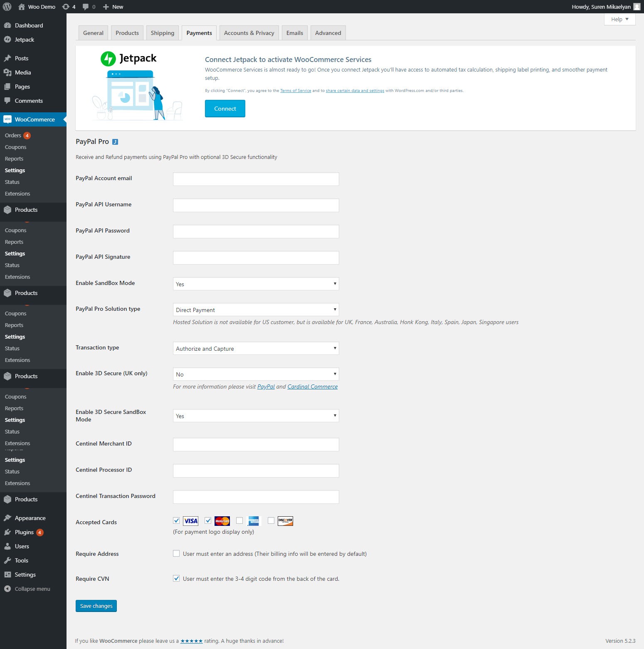Image resolution: width=644 pixels, height=649 pixels.
Task: Toggle the Require CVN checkbox
Action: (x=176, y=578)
